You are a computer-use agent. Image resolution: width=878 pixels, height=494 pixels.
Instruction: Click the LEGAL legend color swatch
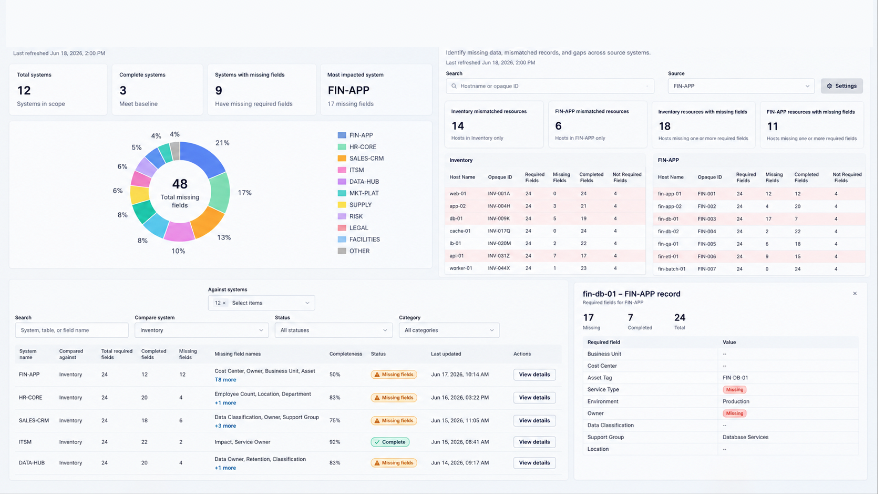[342, 228]
